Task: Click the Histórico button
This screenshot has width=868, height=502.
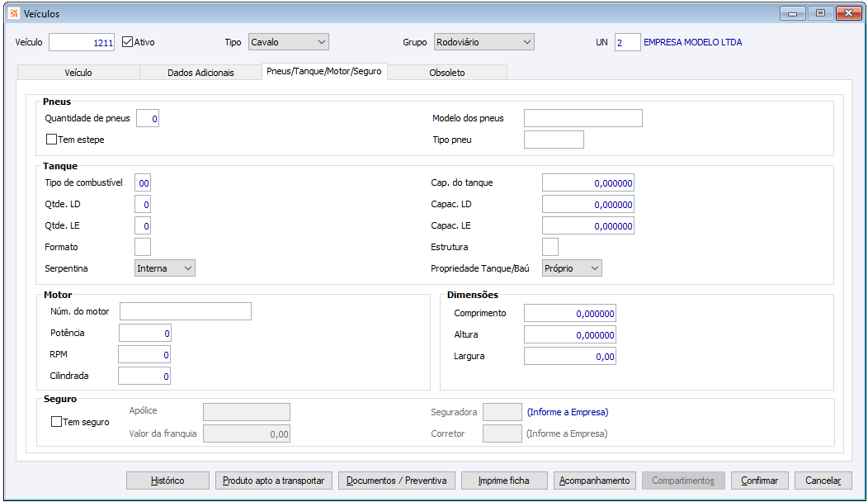Action: (167, 481)
